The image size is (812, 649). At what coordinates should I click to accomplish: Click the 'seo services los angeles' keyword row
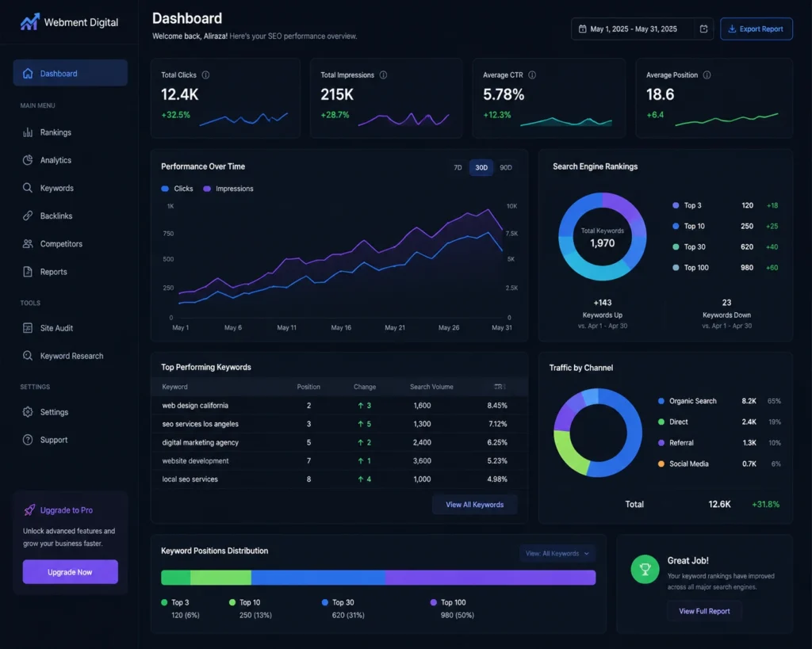(x=339, y=424)
